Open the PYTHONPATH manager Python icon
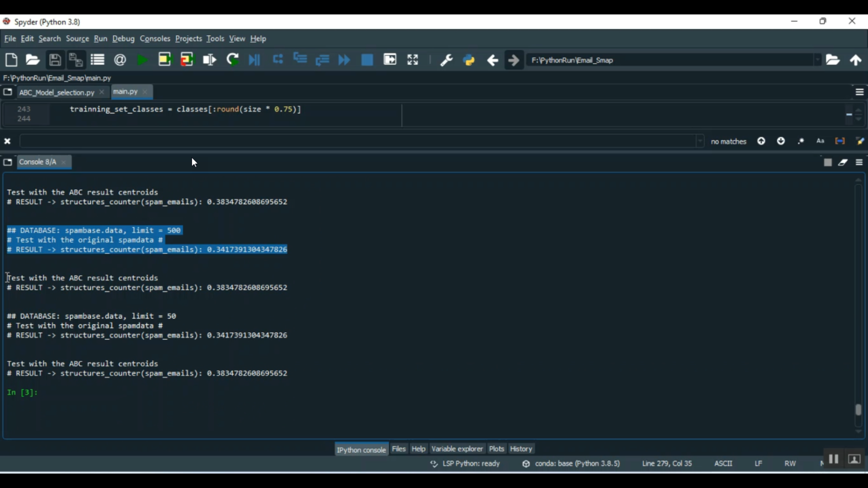This screenshot has height=488, width=868. pos(469,60)
